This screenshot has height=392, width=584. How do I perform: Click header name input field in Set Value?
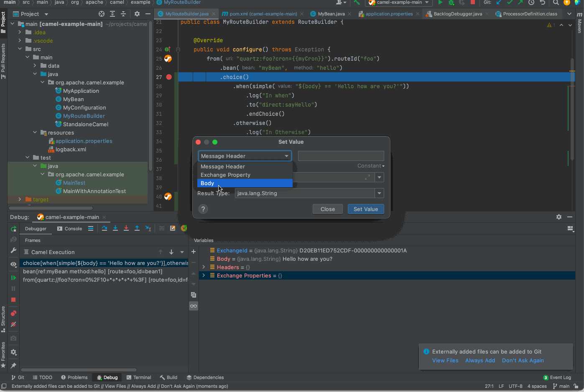click(341, 156)
